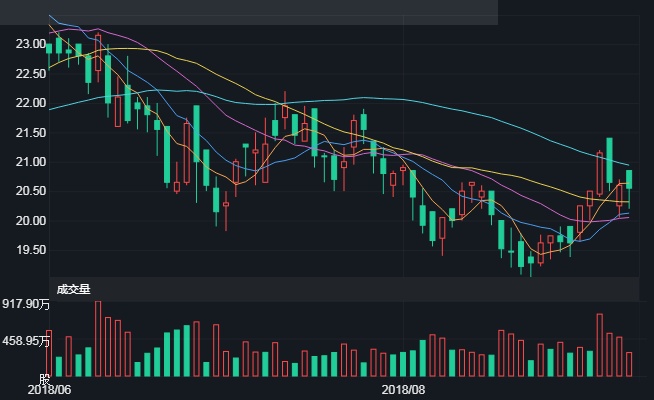The width and height of the screenshot is (654, 400).
Task: Click the 917.90万 volume axis label
Action: pyautogui.click(x=24, y=303)
